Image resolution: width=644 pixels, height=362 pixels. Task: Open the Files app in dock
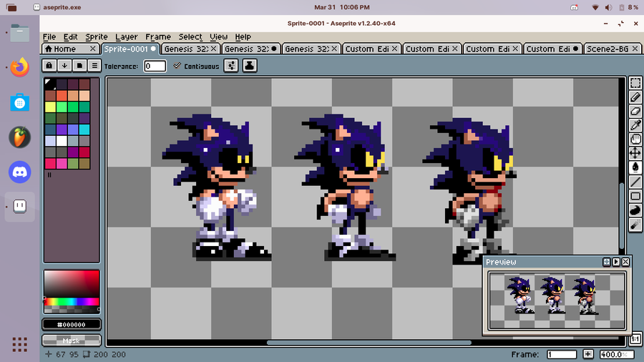pyautogui.click(x=20, y=33)
